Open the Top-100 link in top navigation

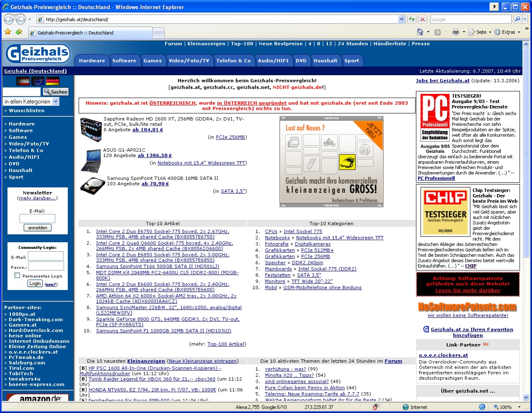pos(242,44)
